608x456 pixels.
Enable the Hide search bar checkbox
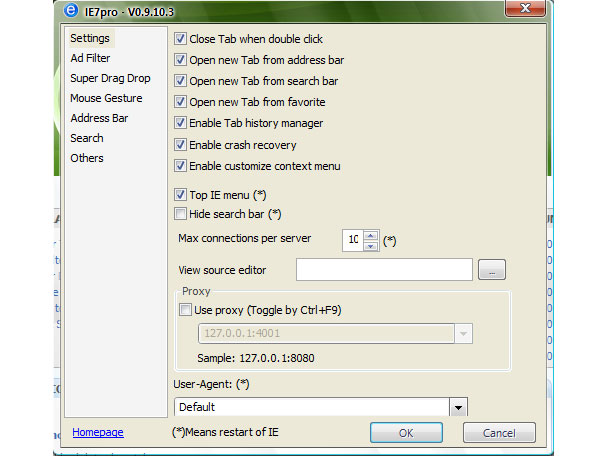pos(180,214)
